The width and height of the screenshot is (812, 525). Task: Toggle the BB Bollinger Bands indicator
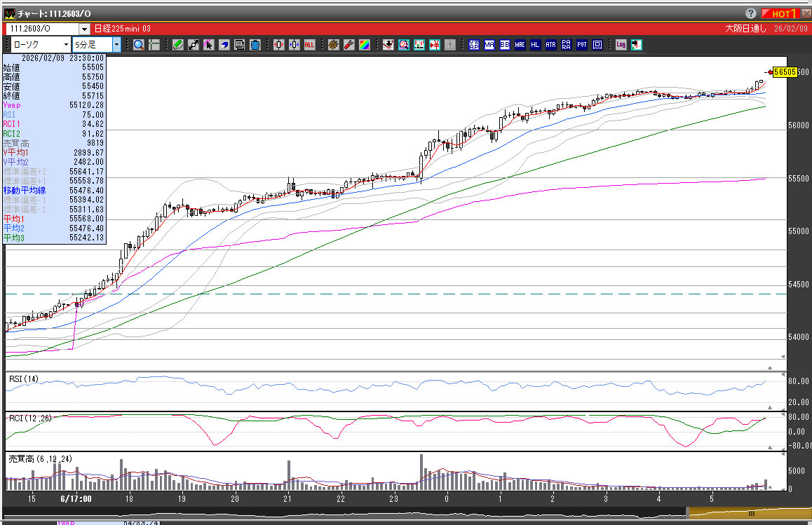(504, 45)
